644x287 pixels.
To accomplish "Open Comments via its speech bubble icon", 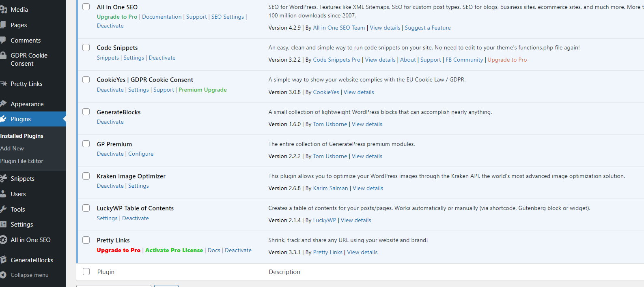I will (3, 40).
